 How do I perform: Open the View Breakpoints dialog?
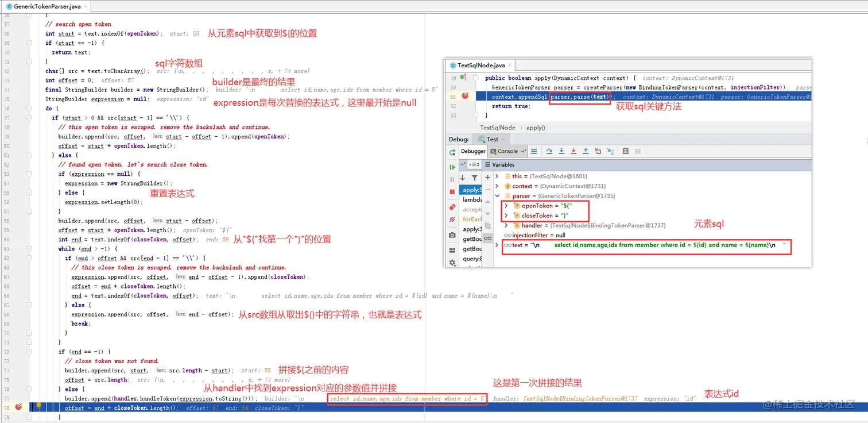coord(452,207)
